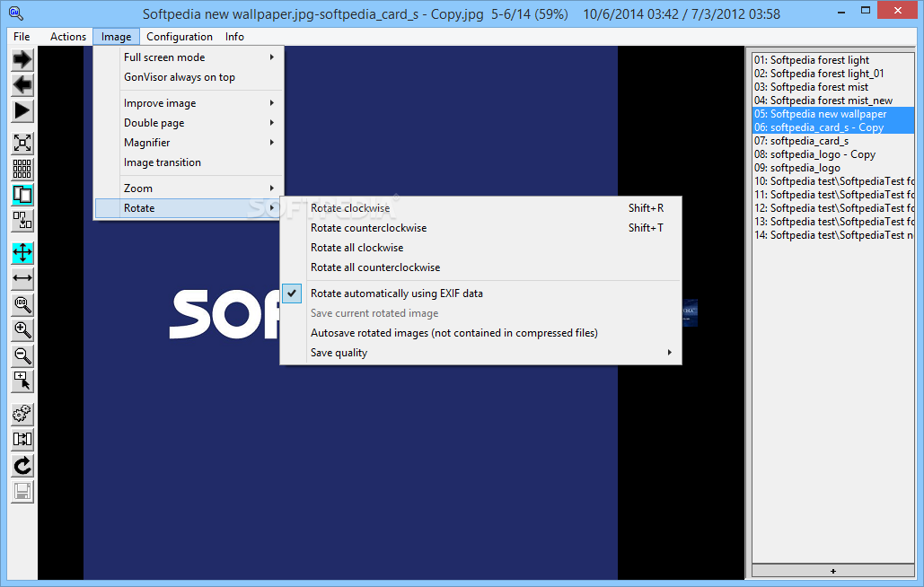Image resolution: width=924 pixels, height=587 pixels.
Task: Expand the Double page submenu
Action: pos(189,122)
